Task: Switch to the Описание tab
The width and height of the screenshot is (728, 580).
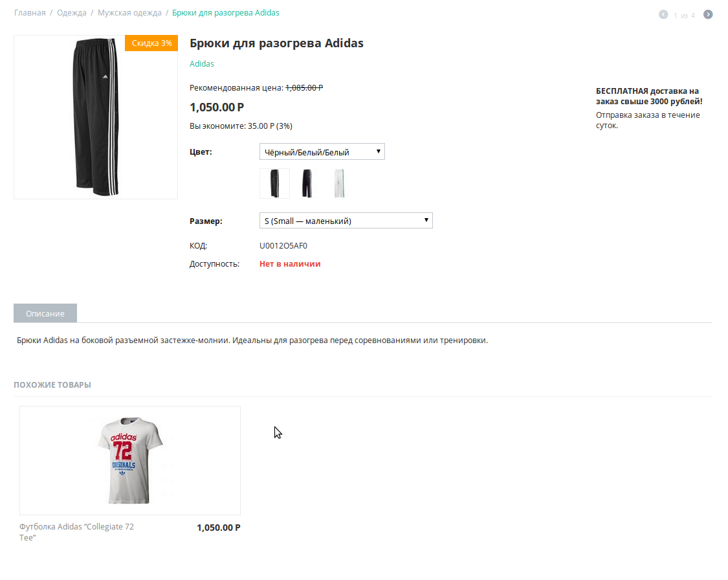Action: coord(45,313)
